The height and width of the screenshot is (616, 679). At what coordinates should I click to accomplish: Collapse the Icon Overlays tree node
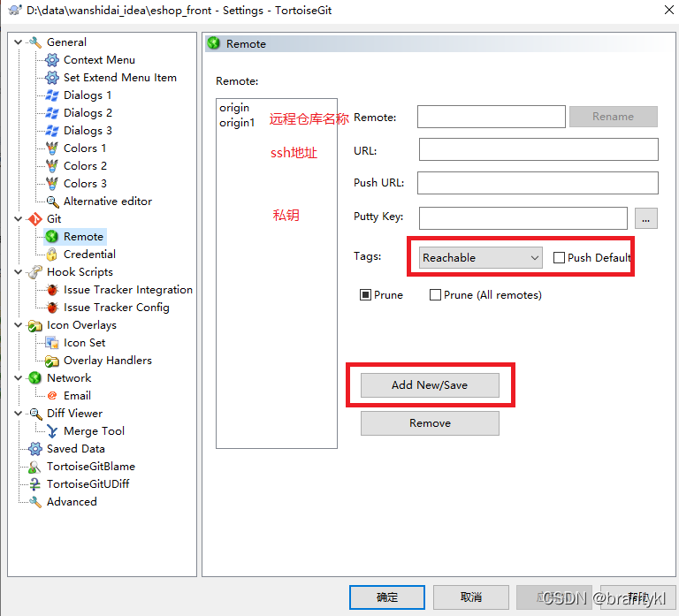[x=19, y=325]
